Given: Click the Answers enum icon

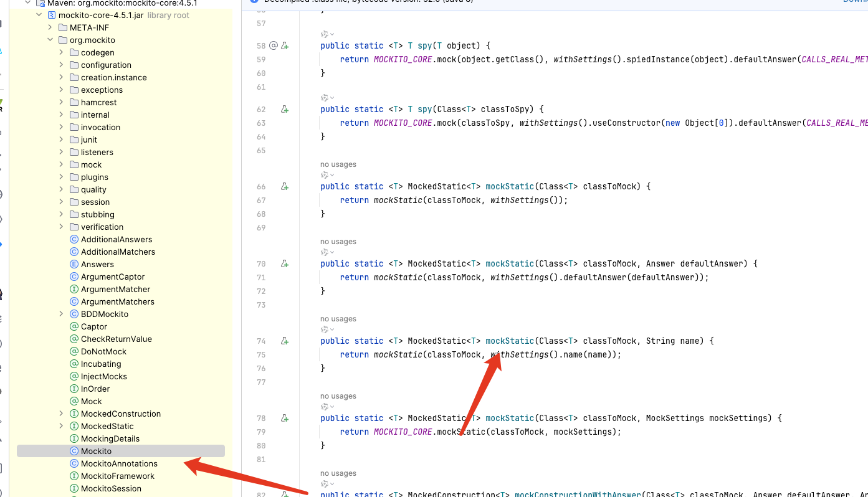Looking at the screenshot, I should point(74,264).
